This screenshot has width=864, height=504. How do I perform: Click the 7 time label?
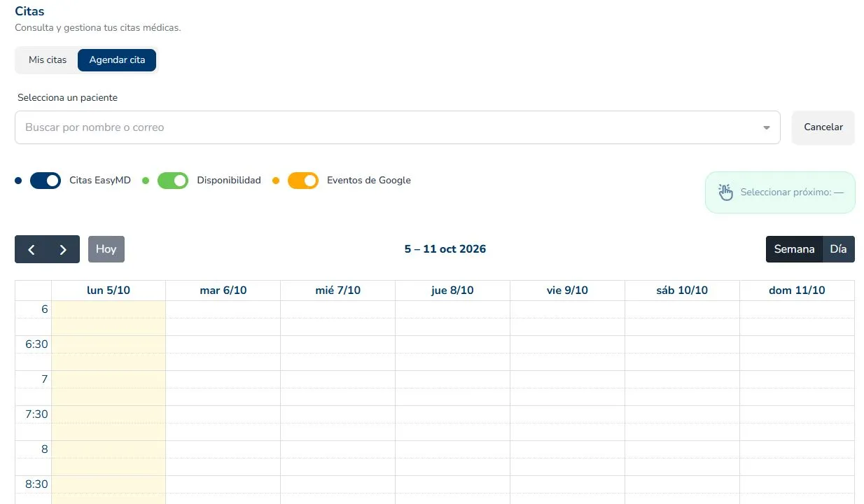point(45,379)
